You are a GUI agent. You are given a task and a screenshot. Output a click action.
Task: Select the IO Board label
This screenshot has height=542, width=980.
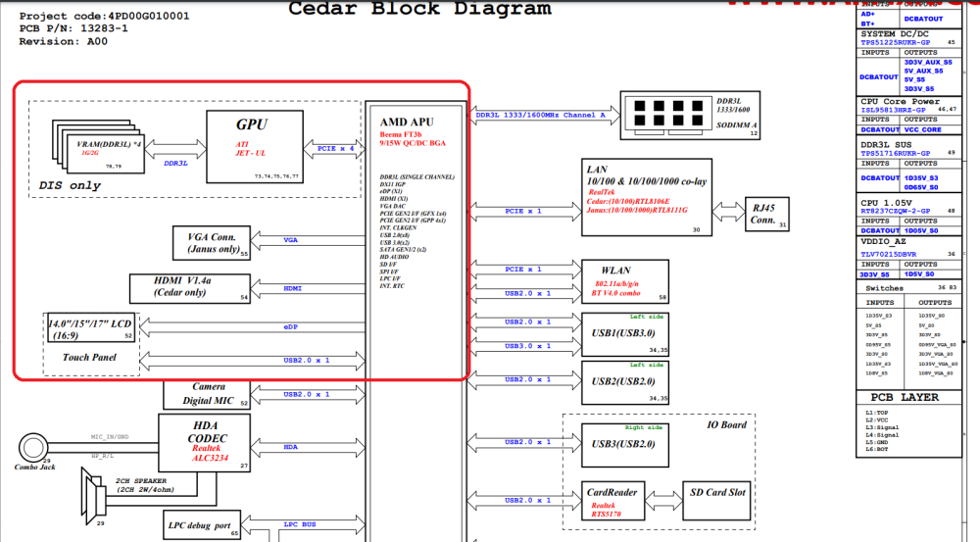click(726, 425)
